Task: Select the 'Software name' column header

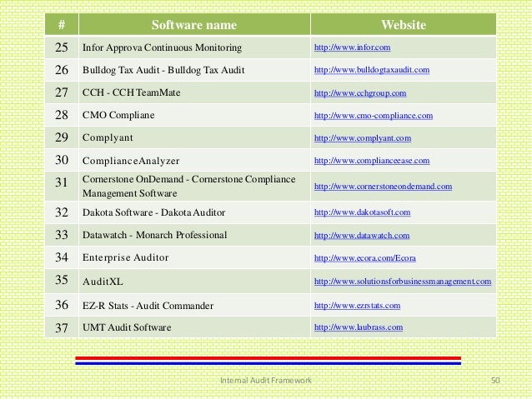Action: [194, 24]
